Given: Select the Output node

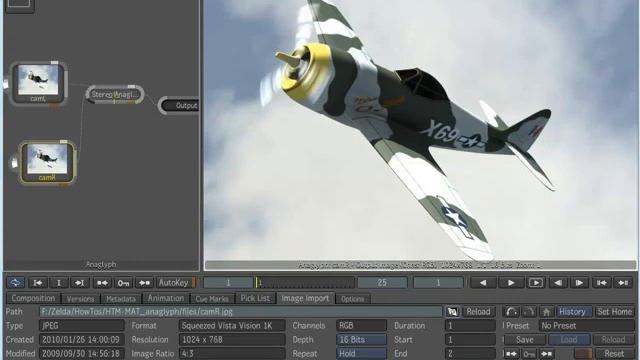Looking at the screenshot, I should click(180, 105).
